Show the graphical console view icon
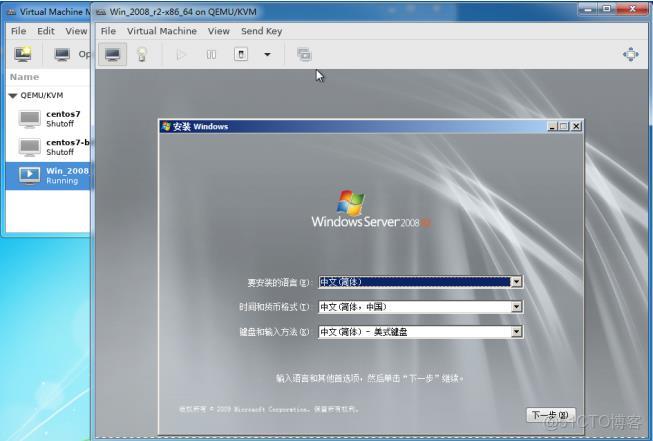 [x=112, y=54]
